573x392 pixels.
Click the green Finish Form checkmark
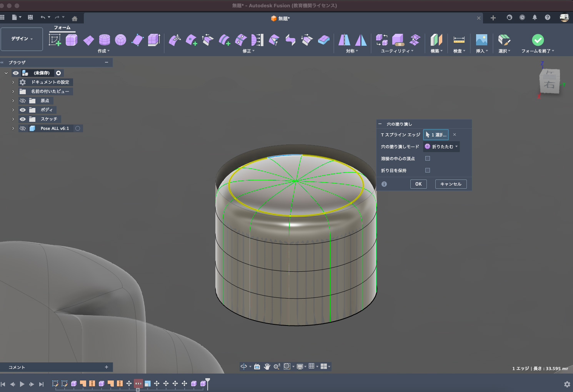pos(538,40)
